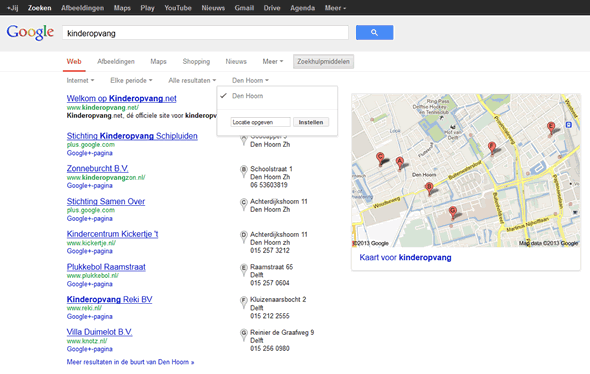Open Welkom op Kinderopvang.net result
The height and width of the screenshot is (374, 590).
coord(122,99)
